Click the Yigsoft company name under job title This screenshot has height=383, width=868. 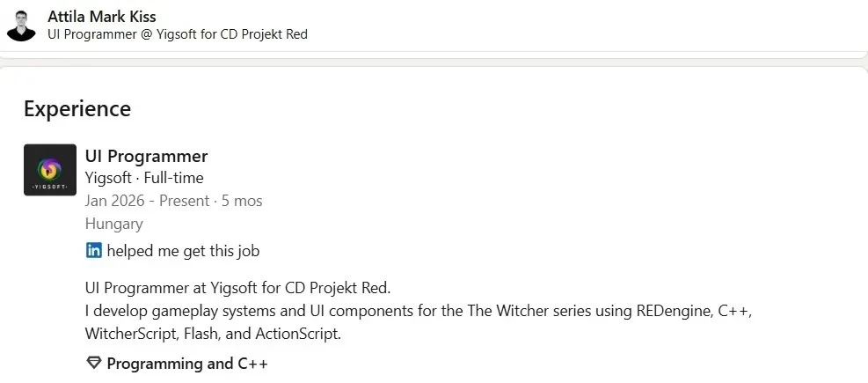[108, 178]
